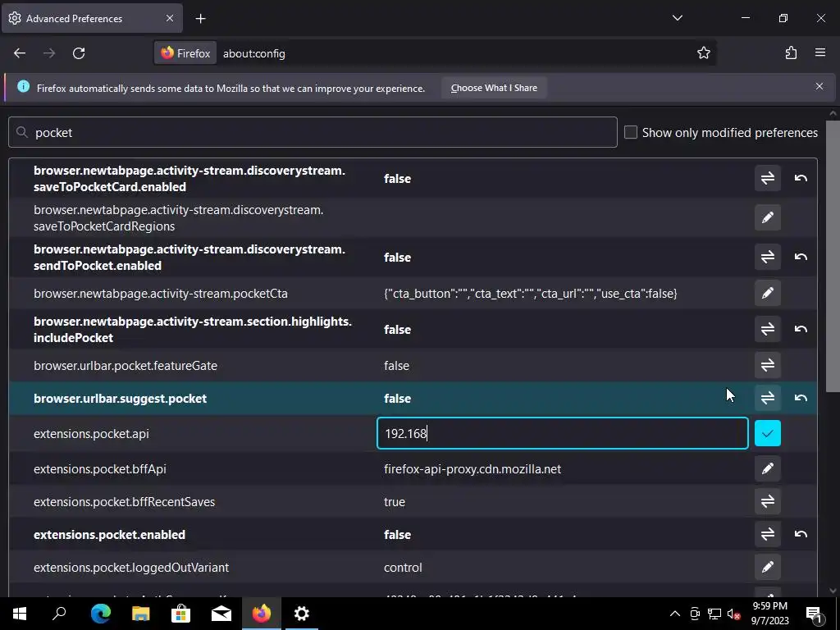840x630 pixels.
Task: Select the Advanced Preferences tab
Action: (92, 18)
